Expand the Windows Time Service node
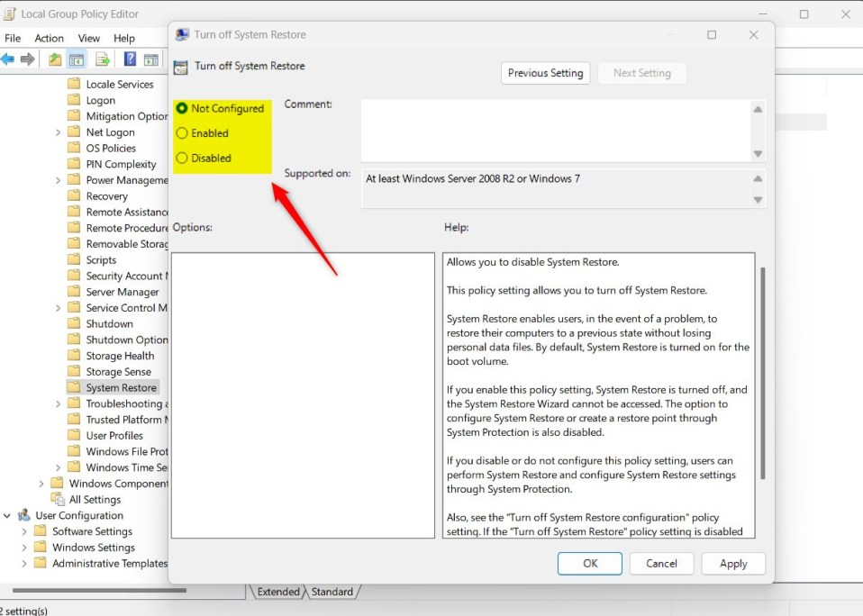863x616 pixels. pyautogui.click(x=58, y=467)
